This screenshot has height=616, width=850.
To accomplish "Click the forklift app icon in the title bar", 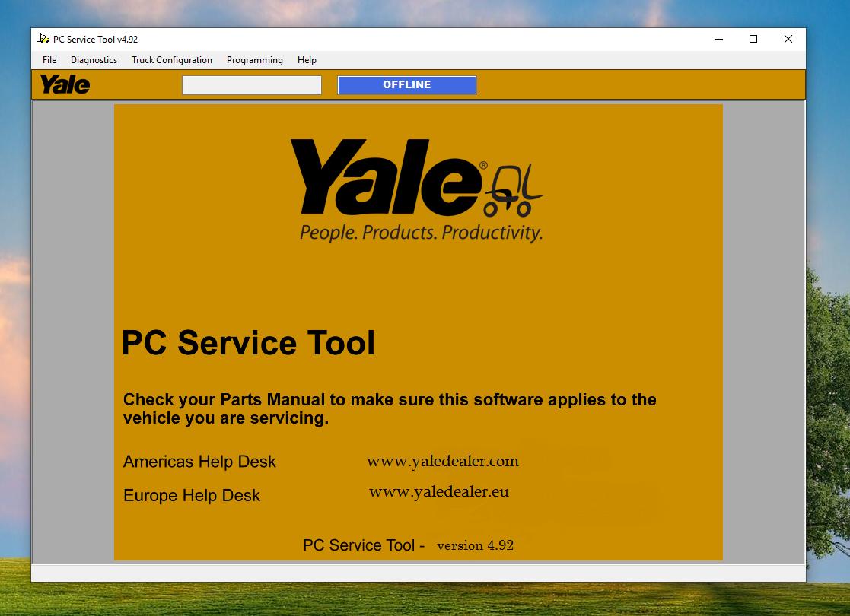I will [43, 39].
